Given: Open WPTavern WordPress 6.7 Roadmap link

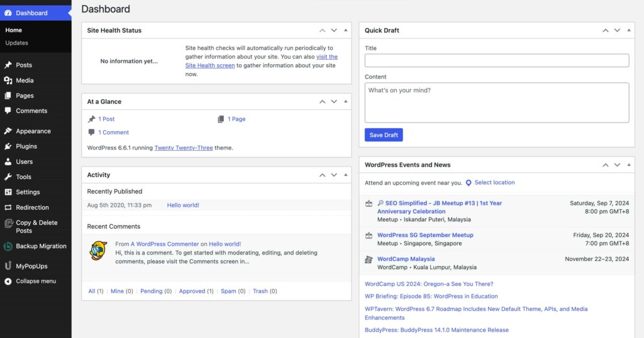Looking at the screenshot, I should coord(476,313).
